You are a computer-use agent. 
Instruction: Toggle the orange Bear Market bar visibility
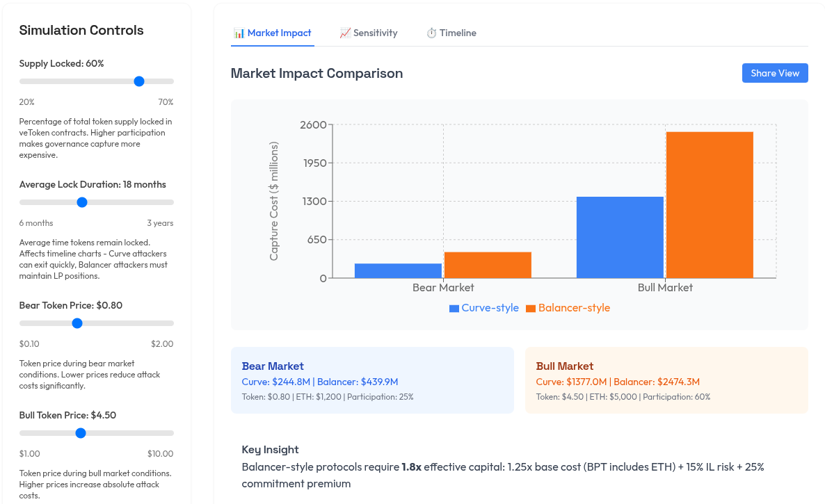pos(487,264)
